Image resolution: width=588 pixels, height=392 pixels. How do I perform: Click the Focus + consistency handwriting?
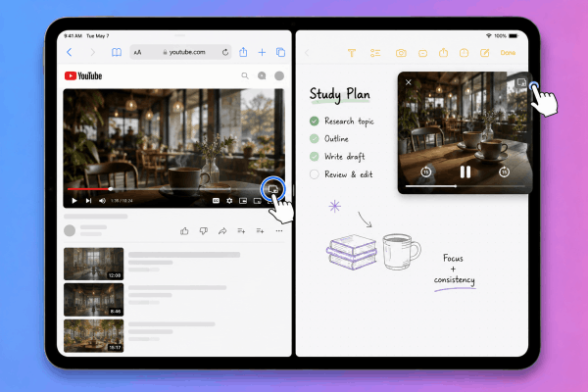(454, 269)
